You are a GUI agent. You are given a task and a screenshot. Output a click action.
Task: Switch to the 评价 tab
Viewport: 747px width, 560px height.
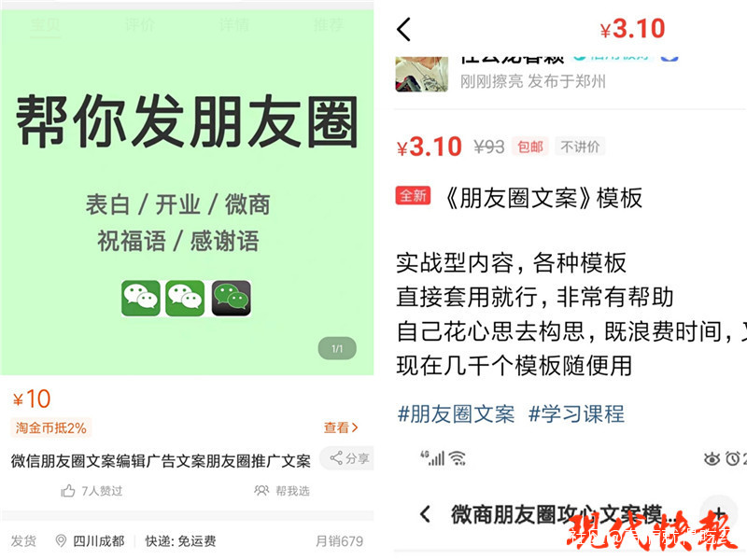coord(139,24)
